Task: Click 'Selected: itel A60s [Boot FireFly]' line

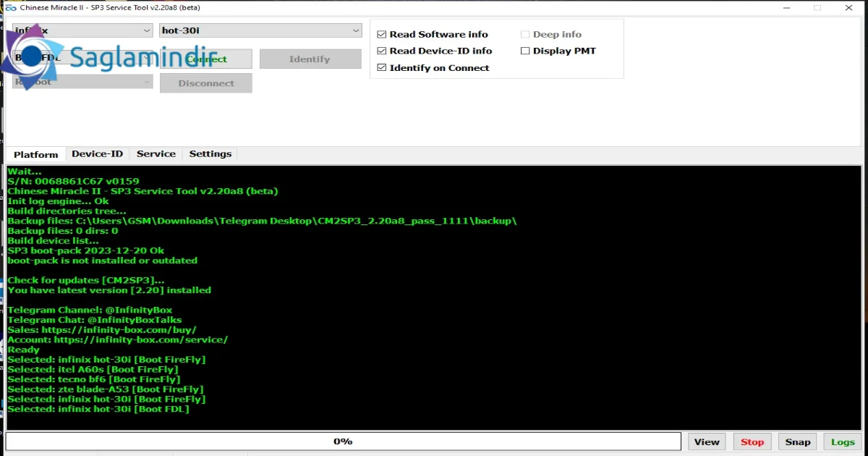Action: pos(93,369)
